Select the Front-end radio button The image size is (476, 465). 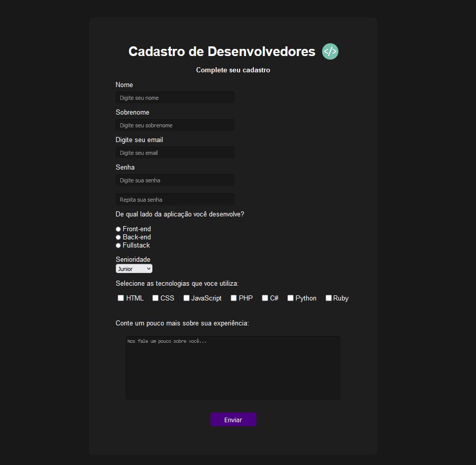click(x=118, y=229)
